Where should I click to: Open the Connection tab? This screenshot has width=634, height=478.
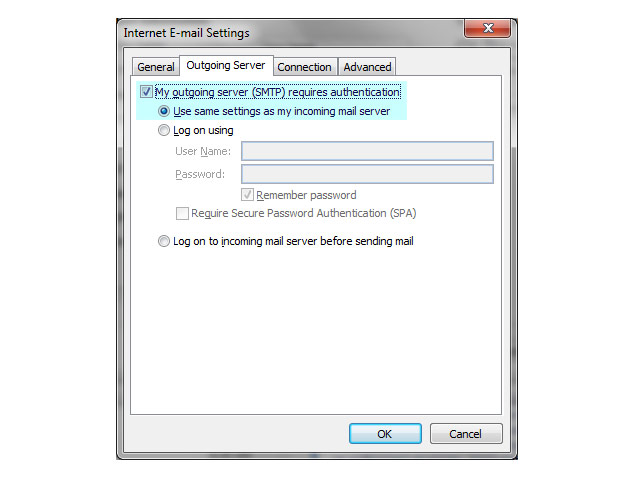click(304, 67)
